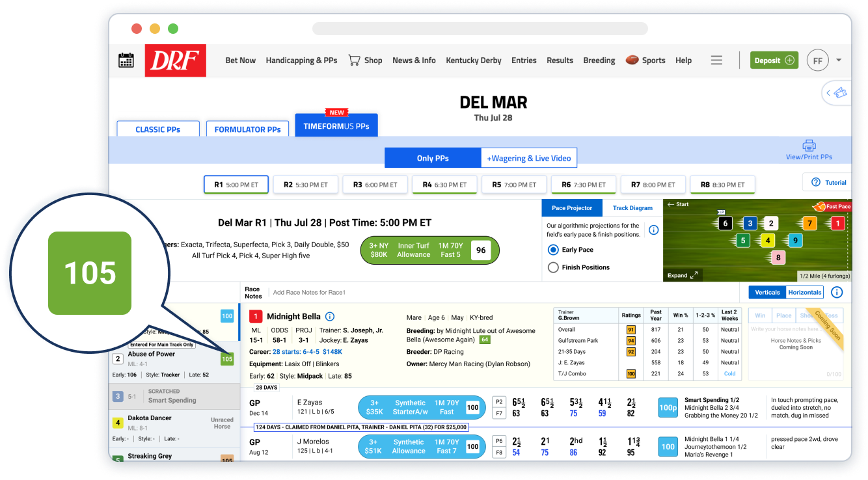Click the Fast Pace flame badge
Image resolution: width=868 pixels, height=480 pixels.
[831, 206]
